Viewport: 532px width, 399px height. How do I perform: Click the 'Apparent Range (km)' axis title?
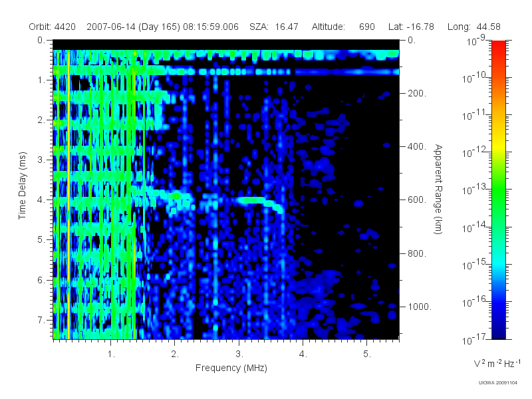pos(438,190)
